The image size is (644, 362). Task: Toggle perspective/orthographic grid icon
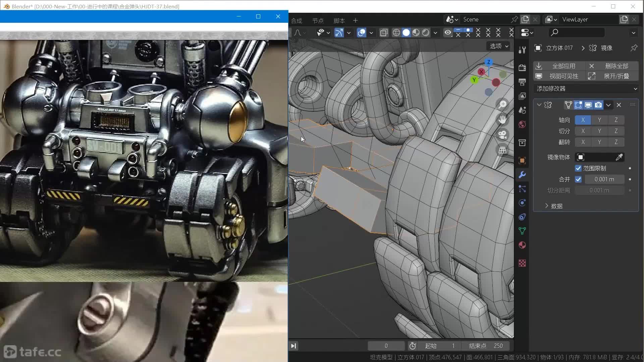502,150
